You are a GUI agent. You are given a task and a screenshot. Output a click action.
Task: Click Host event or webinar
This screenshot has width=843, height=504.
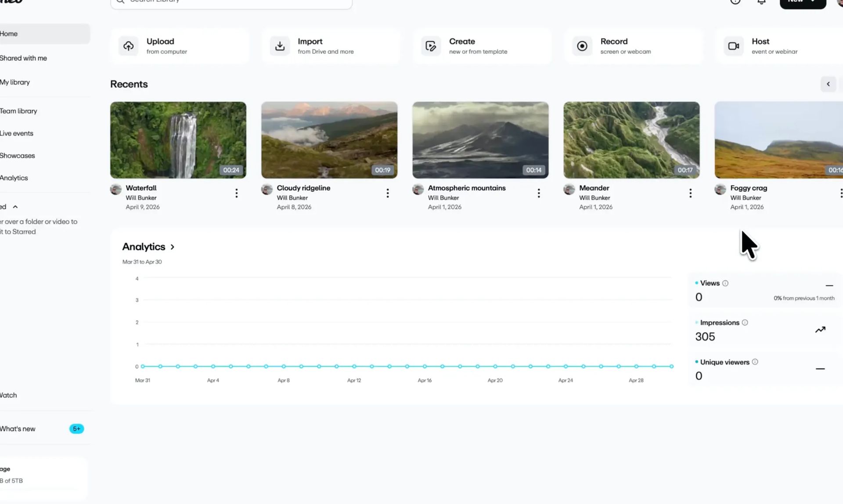[779, 46]
